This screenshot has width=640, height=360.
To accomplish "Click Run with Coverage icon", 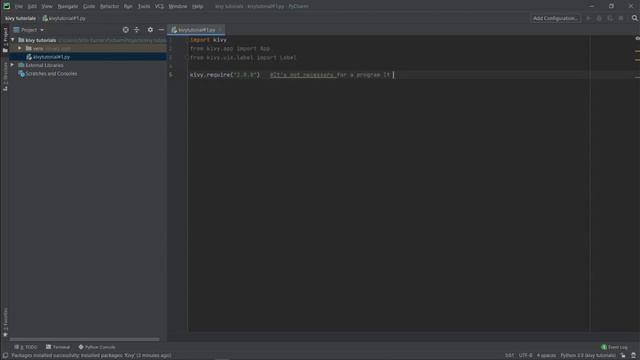I will [x=610, y=18].
